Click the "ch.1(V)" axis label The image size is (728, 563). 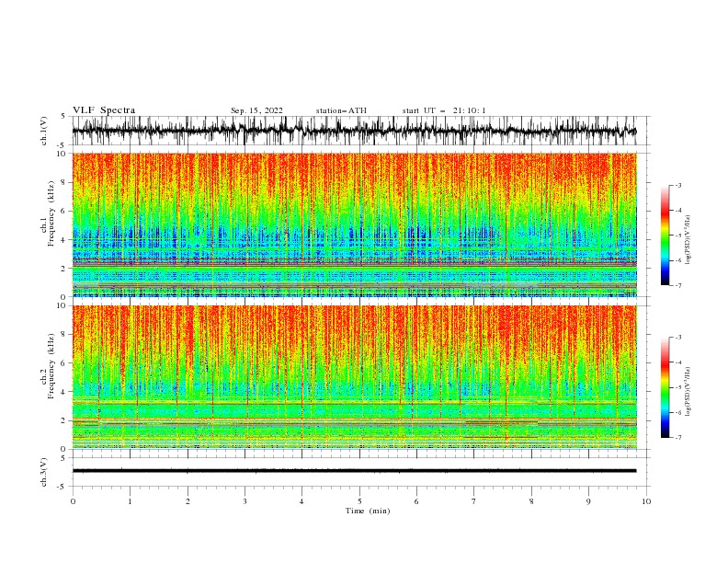(x=44, y=131)
